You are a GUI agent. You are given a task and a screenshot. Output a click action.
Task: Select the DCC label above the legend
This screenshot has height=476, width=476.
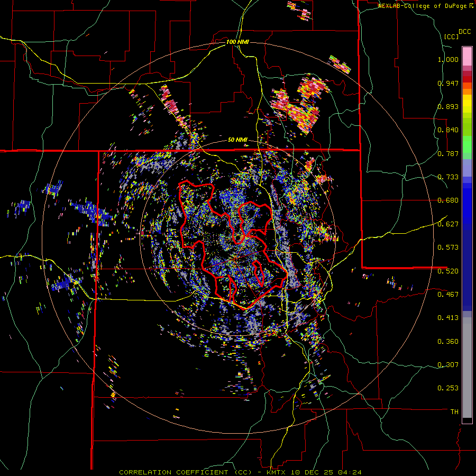click(465, 31)
